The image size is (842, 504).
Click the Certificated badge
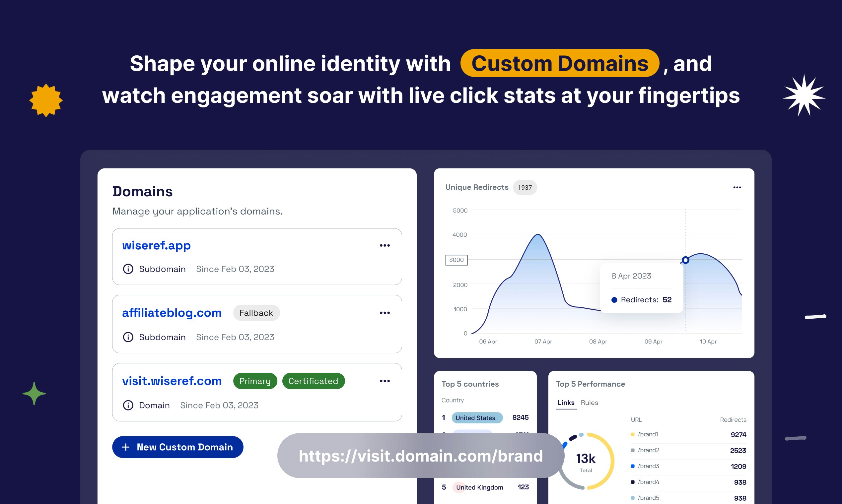click(313, 381)
